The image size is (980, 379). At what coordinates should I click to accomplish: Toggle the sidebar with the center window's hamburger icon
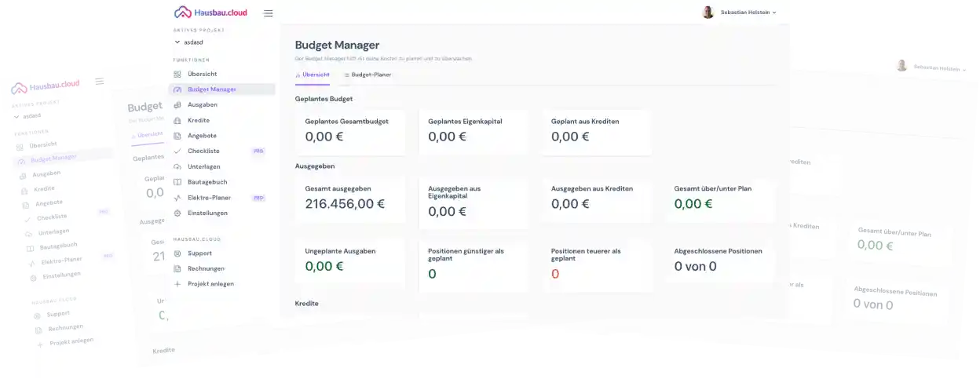click(268, 13)
